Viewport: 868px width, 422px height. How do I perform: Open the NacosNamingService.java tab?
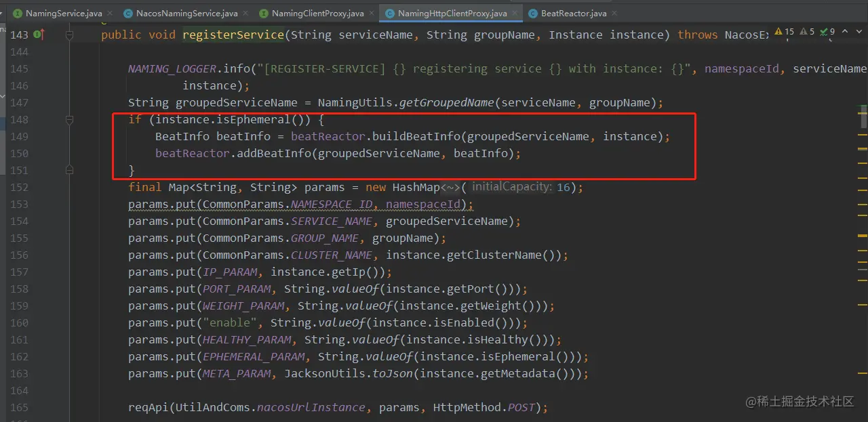click(186, 13)
